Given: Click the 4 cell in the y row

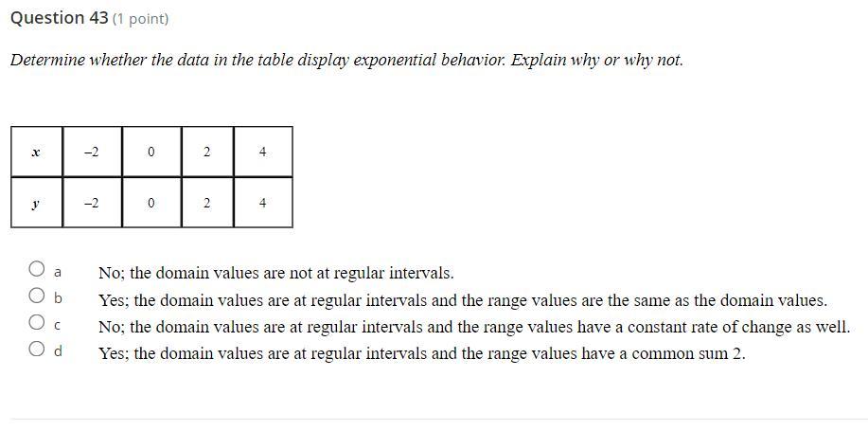Looking at the screenshot, I should point(263,203).
